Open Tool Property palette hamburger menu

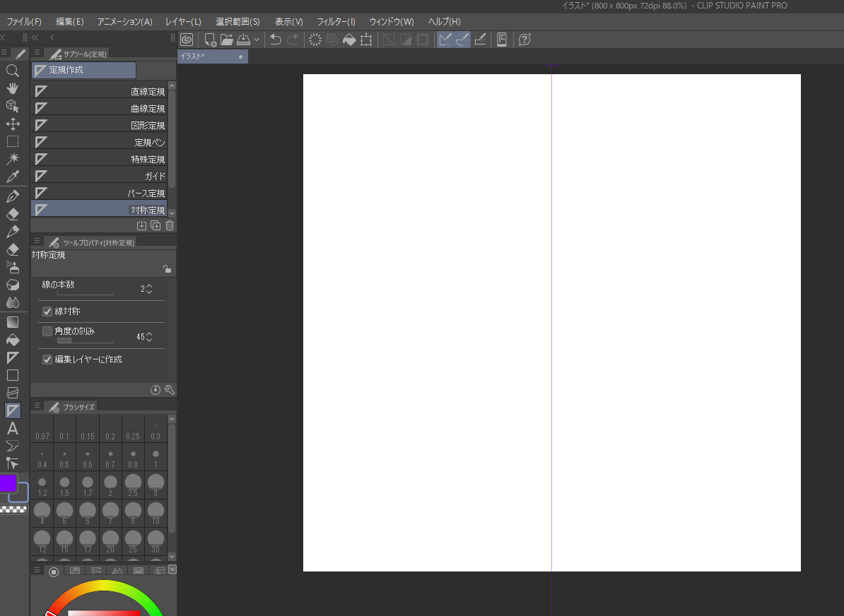37,241
